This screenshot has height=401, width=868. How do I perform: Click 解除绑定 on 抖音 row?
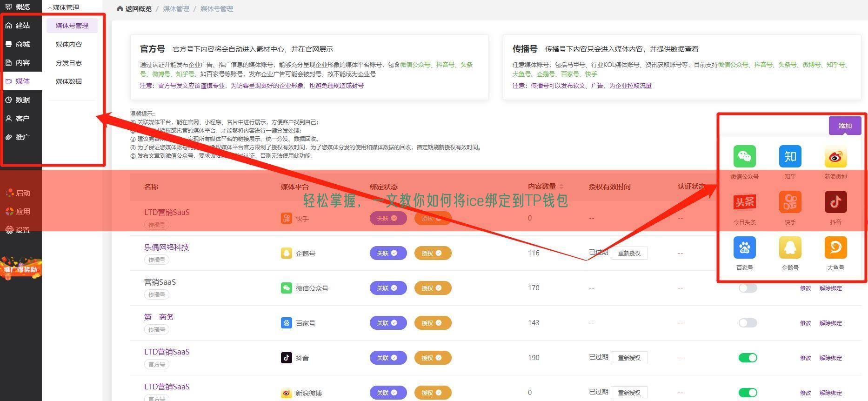coord(830,358)
